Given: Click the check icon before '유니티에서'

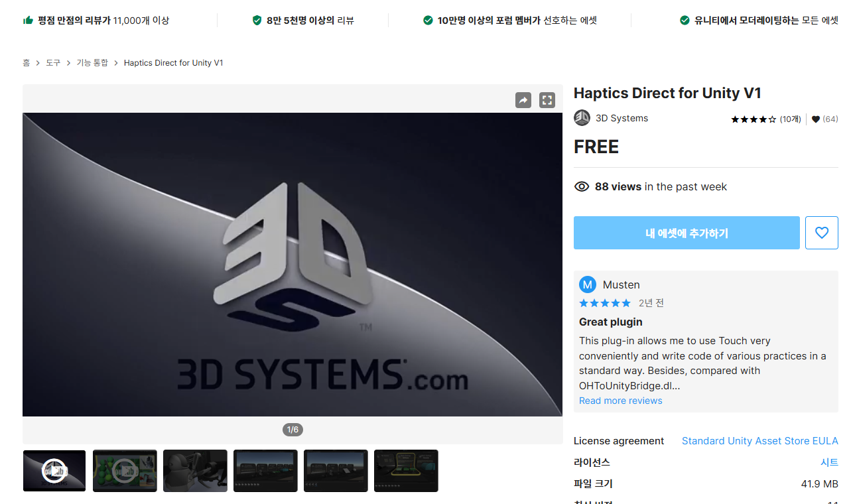Looking at the screenshot, I should click(x=685, y=20).
